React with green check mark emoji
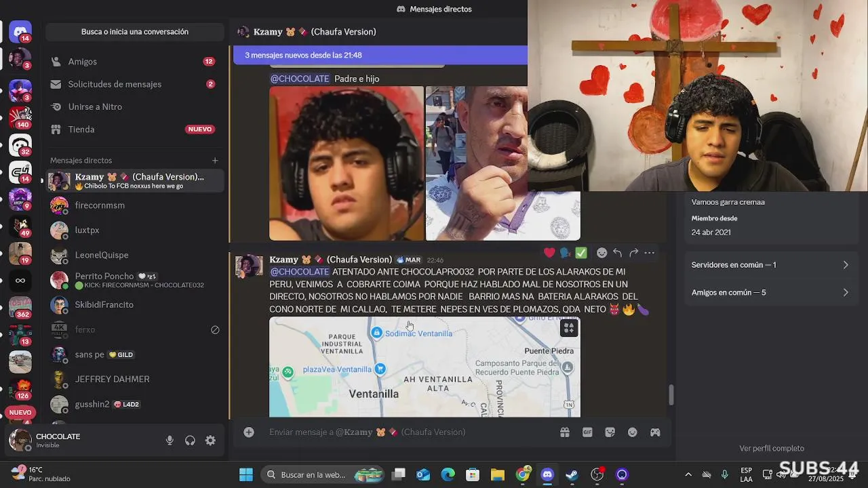 [581, 253]
